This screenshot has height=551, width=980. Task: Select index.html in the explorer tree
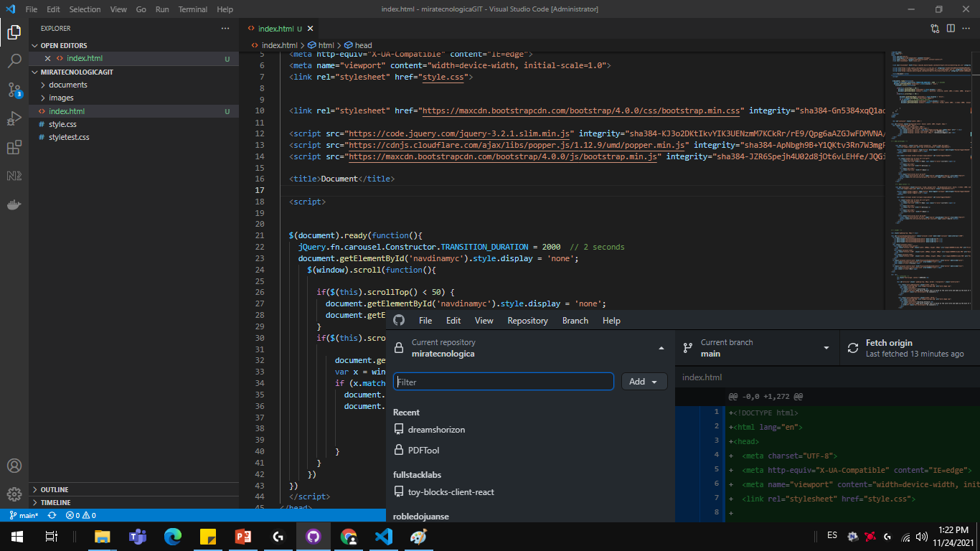pos(133,111)
